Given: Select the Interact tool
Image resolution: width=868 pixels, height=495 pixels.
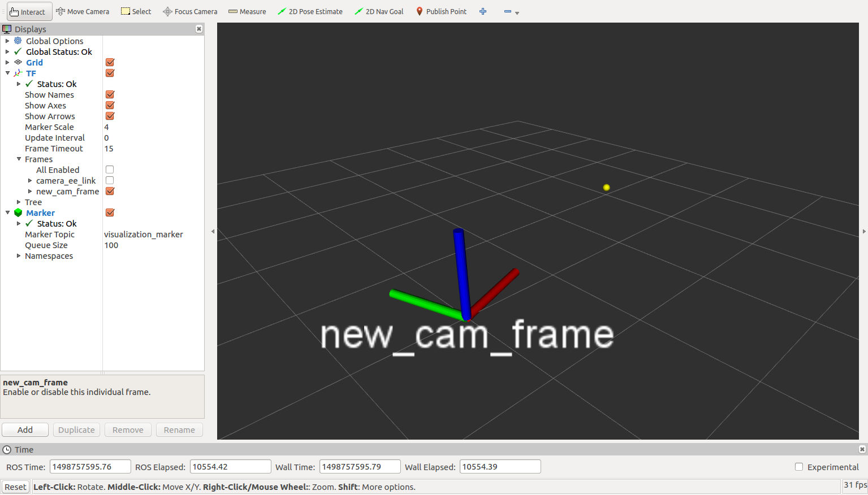Looking at the screenshot, I should point(28,12).
